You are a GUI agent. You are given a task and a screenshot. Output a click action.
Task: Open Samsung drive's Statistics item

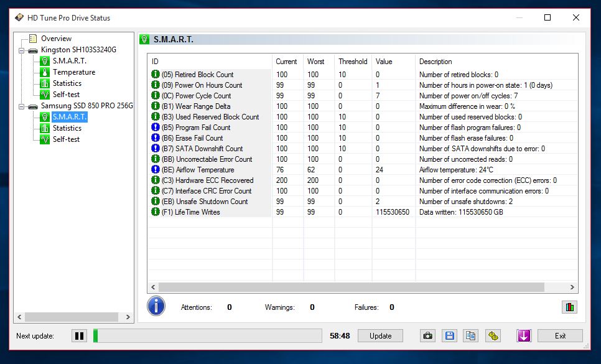[x=67, y=128]
